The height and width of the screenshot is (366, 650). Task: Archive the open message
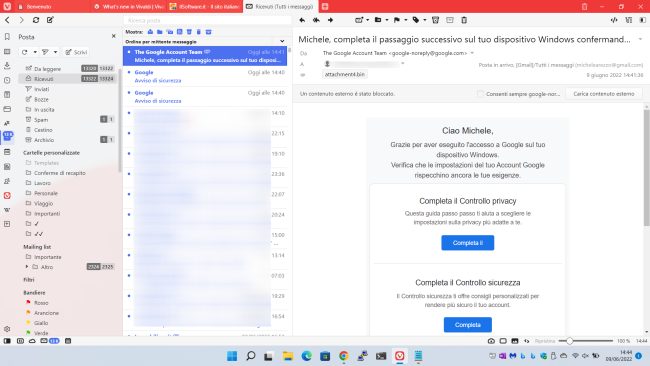point(450,20)
